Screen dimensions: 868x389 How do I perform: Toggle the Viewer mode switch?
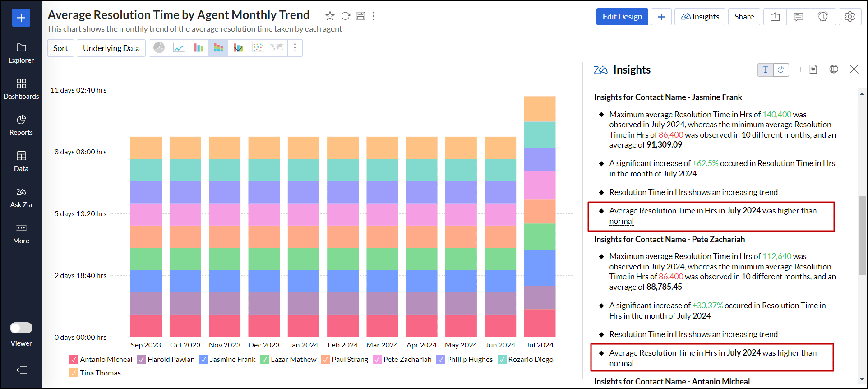coord(21,328)
